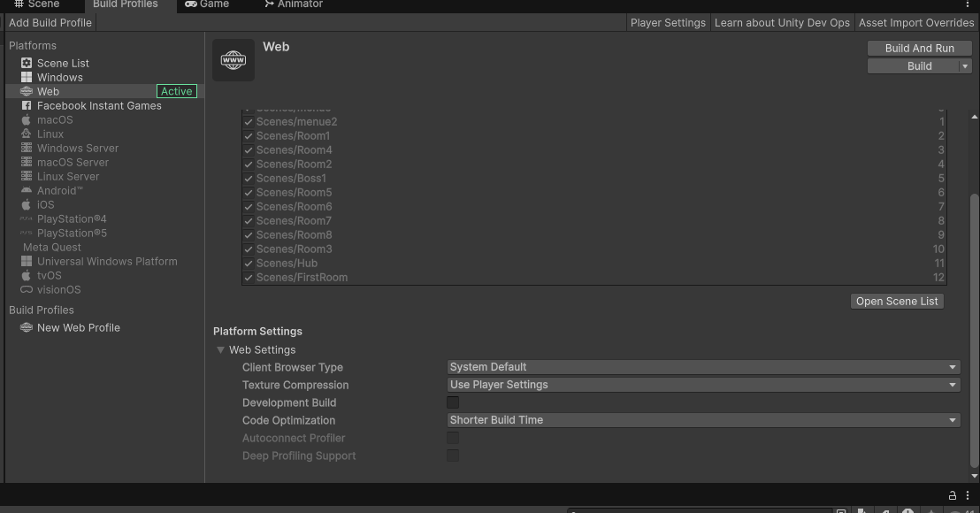Click the New Web Profile globe icon
Screen dimensions: 980x513
(x=27, y=327)
